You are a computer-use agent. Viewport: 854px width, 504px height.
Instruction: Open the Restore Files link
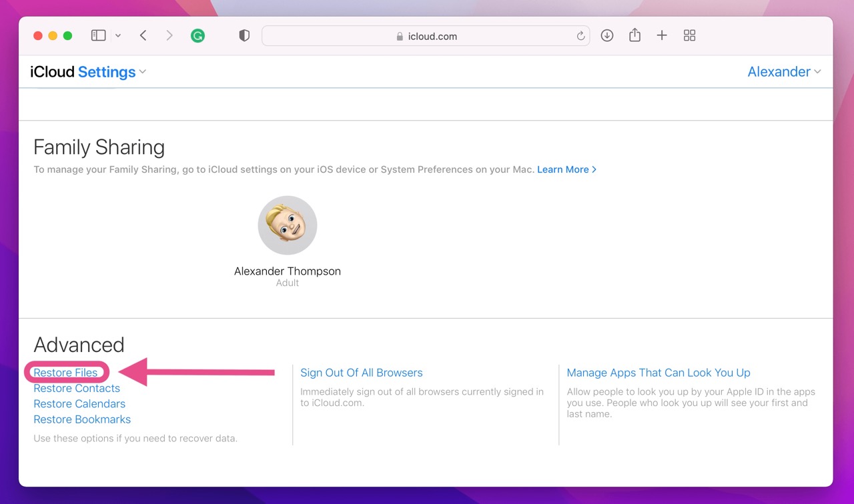65,373
